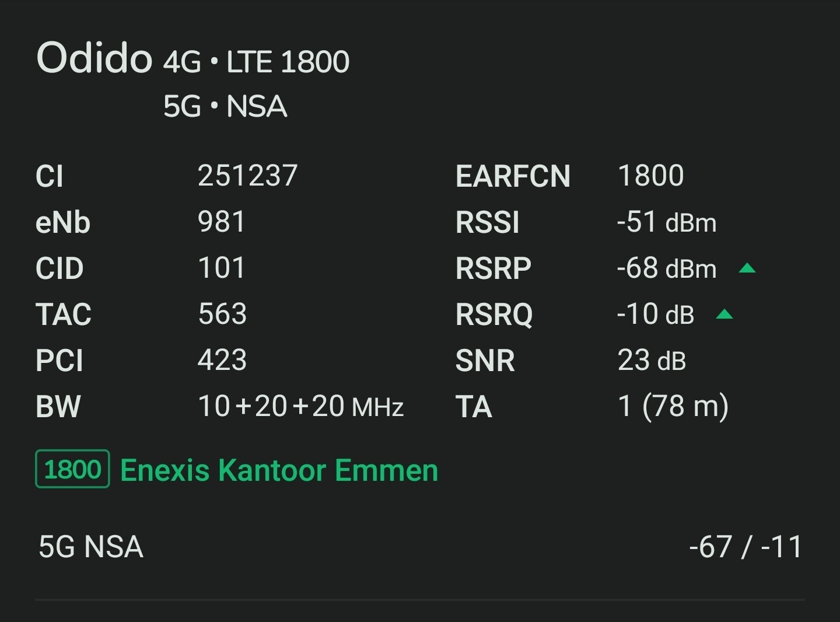Select the RSSI reading -51 dBm
Image resolution: width=840 pixels, height=622 pixels.
tap(666, 222)
